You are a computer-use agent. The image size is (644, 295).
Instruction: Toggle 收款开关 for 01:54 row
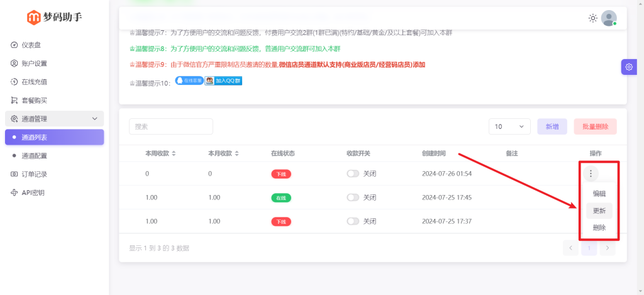pos(353,174)
